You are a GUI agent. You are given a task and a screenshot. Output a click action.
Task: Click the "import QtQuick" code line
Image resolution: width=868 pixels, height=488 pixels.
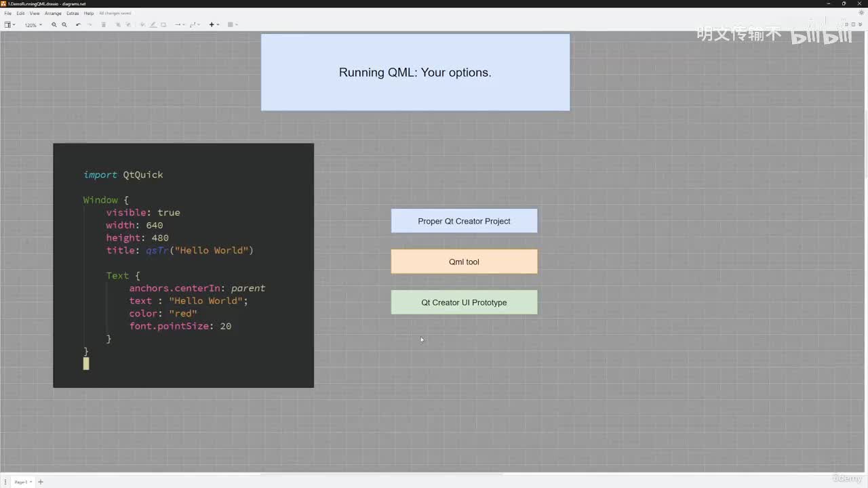(x=123, y=175)
